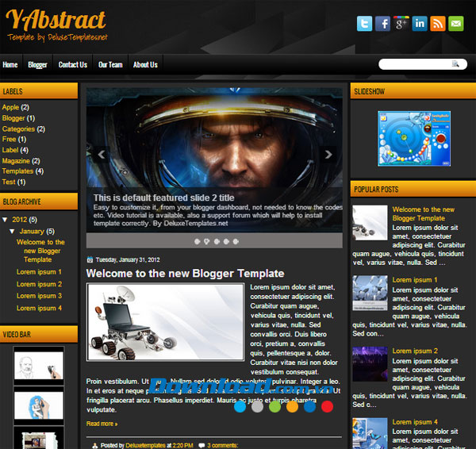Collapse the January archive month
This screenshot has width=476, height=449.
(x=12, y=232)
